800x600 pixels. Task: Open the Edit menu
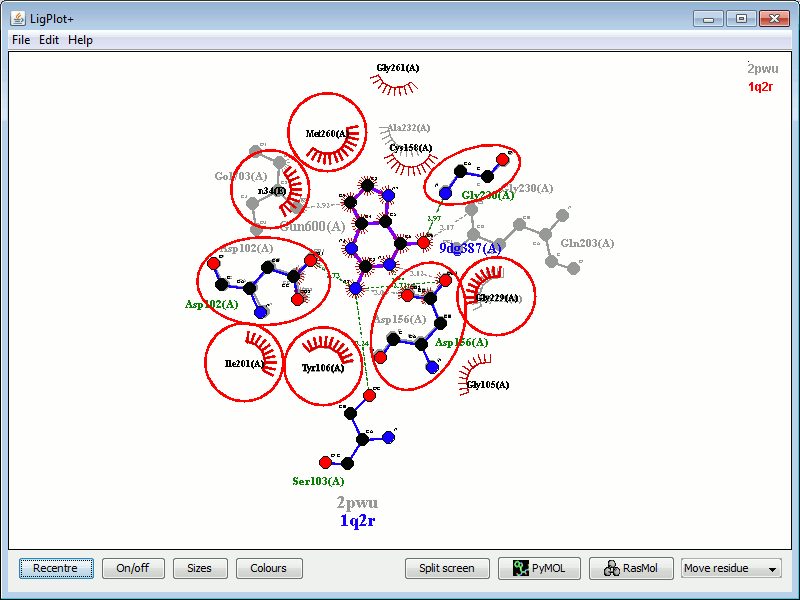pos(49,40)
